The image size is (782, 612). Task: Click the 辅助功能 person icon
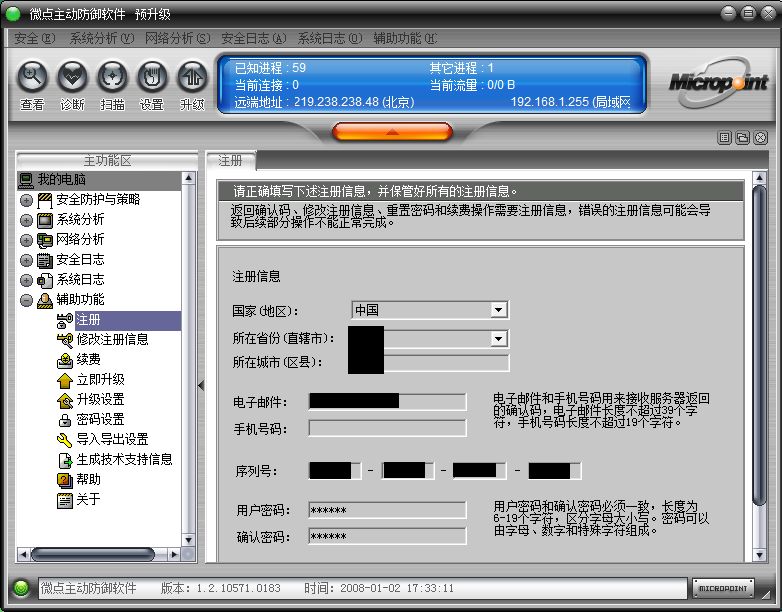[45, 300]
